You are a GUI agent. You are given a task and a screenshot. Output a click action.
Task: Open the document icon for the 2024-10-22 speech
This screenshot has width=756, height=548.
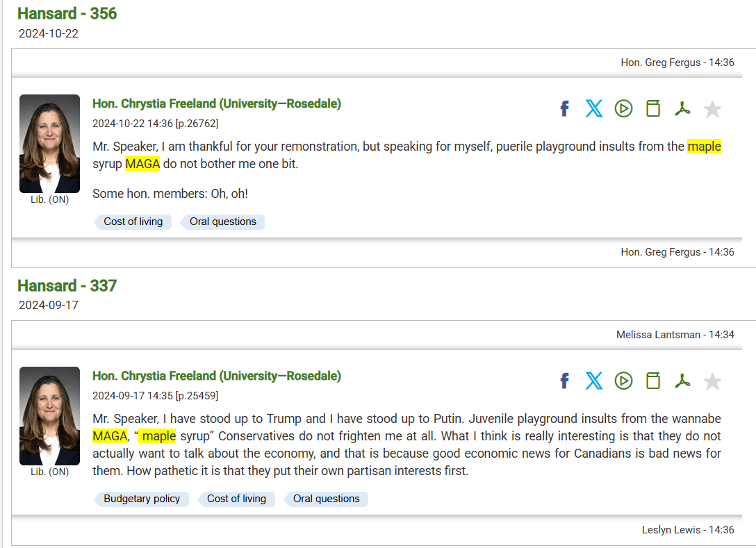[653, 109]
